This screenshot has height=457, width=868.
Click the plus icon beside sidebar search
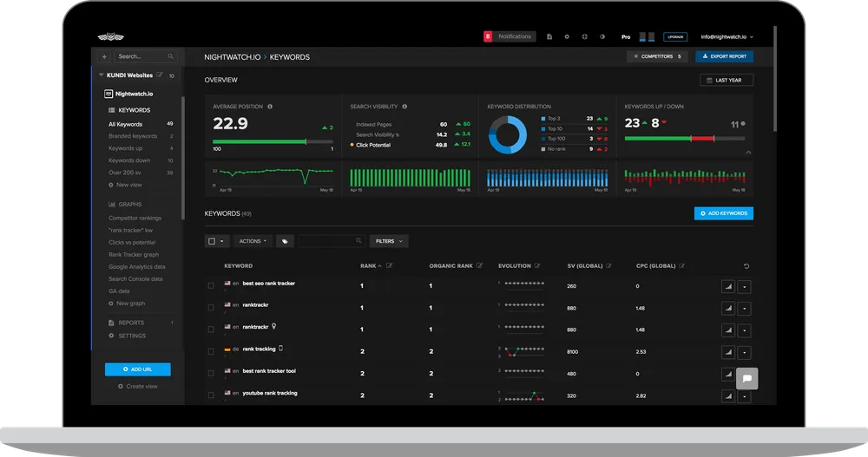(104, 56)
